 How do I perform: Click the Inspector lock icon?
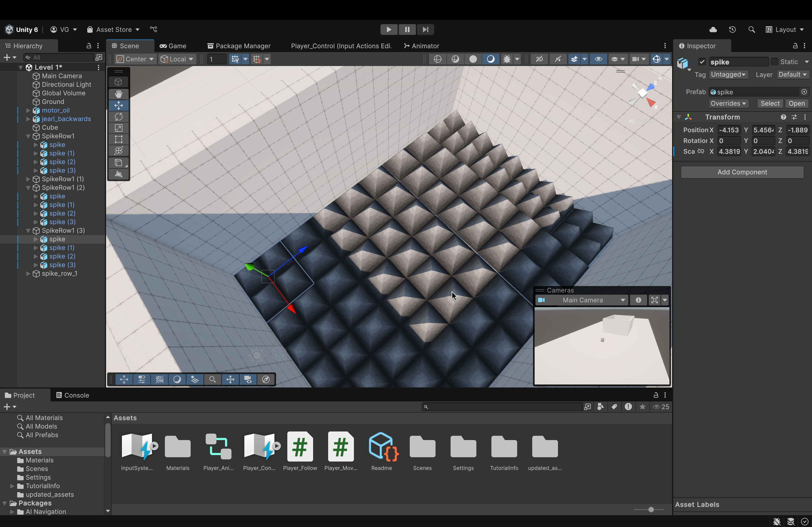pyautogui.click(x=795, y=46)
